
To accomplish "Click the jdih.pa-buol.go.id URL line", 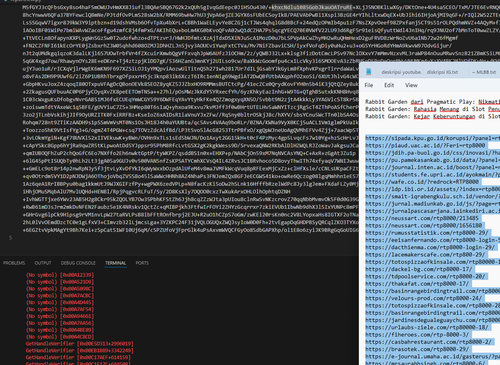I will click(x=432, y=153).
